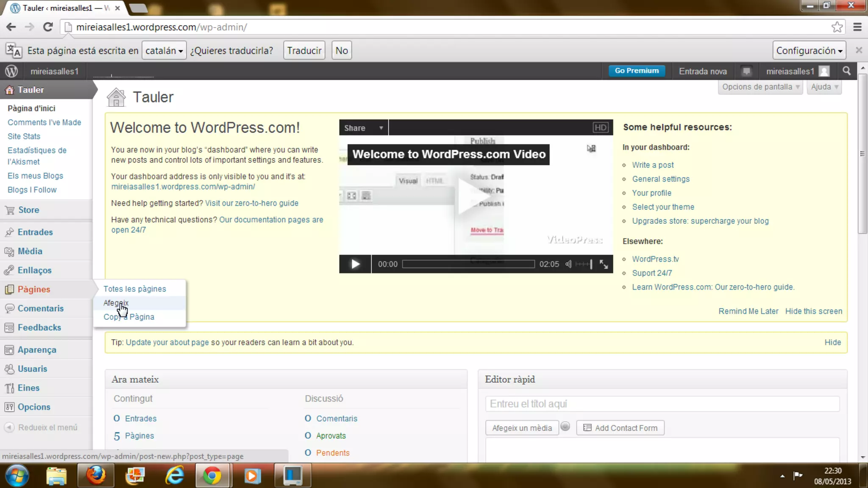Viewport: 868px width, 488px height.
Task: Click the Feedbacks icon in sidebar
Action: (x=9, y=328)
